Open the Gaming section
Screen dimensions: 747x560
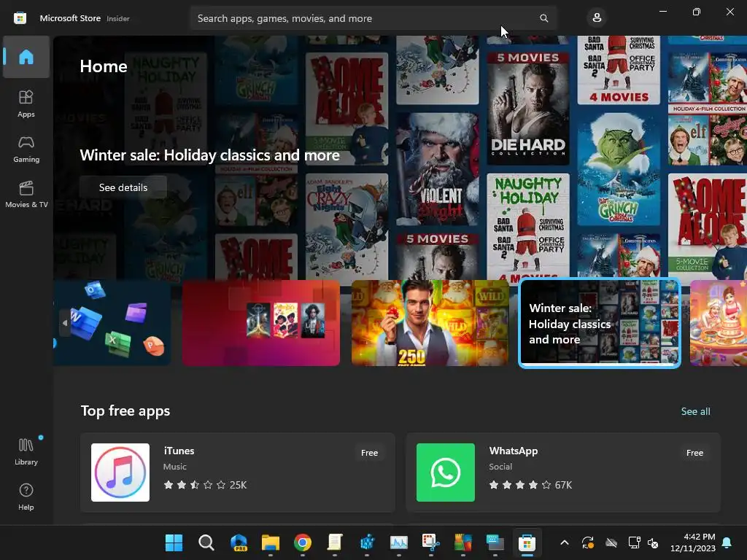tap(26, 149)
